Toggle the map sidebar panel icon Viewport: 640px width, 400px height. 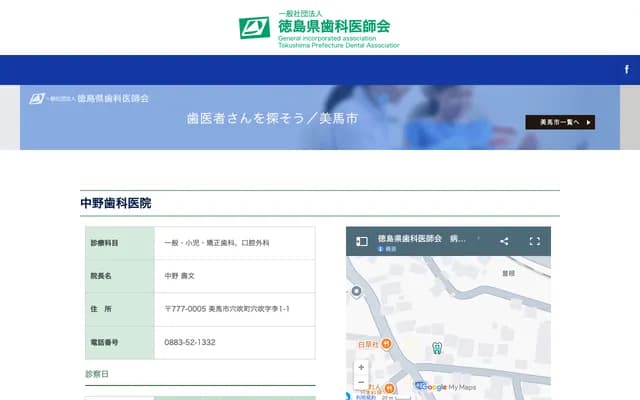[x=362, y=241]
